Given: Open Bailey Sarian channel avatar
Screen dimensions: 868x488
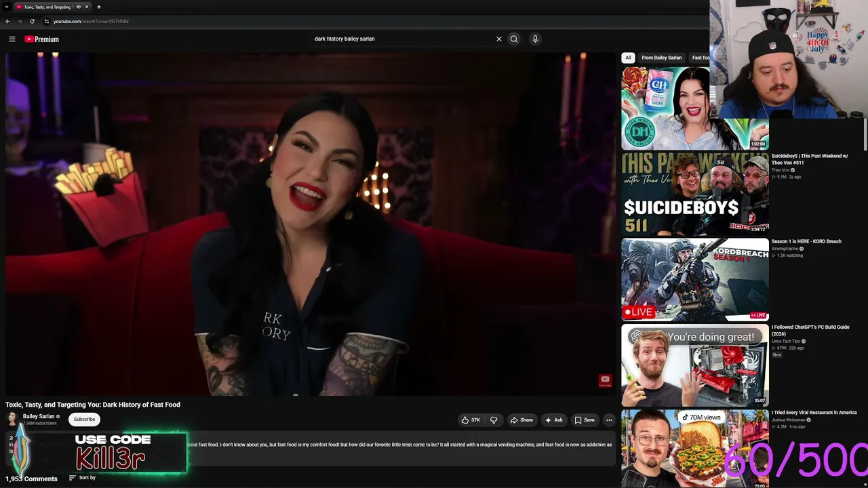Looking at the screenshot, I should point(12,420).
